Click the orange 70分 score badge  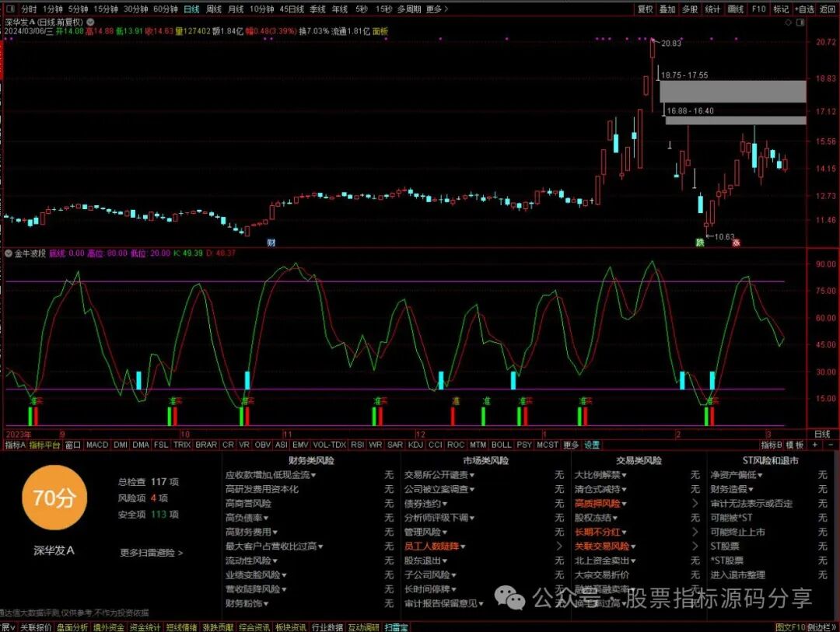[x=54, y=498]
